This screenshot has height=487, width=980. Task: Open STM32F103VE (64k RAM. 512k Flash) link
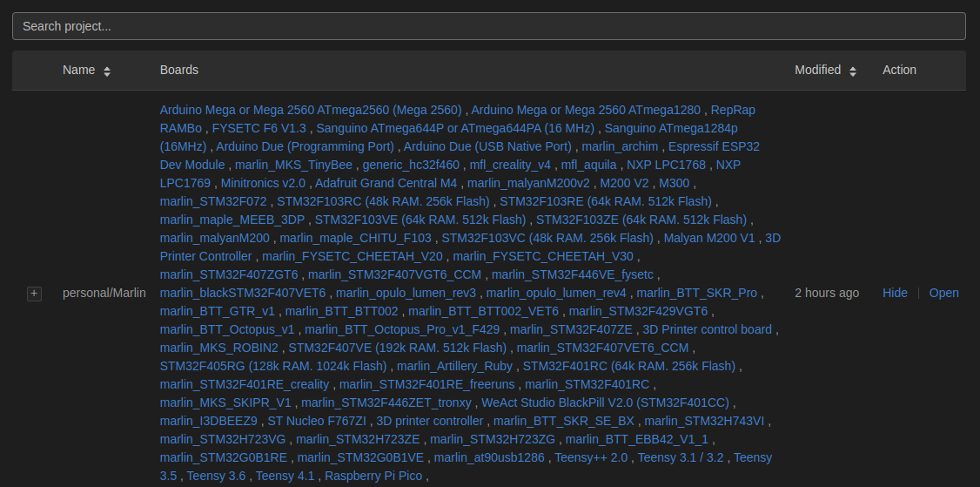pyautogui.click(x=420, y=220)
